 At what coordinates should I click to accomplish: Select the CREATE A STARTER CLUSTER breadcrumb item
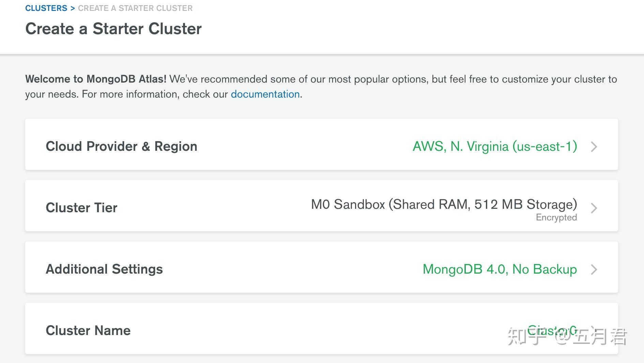pos(135,8)
